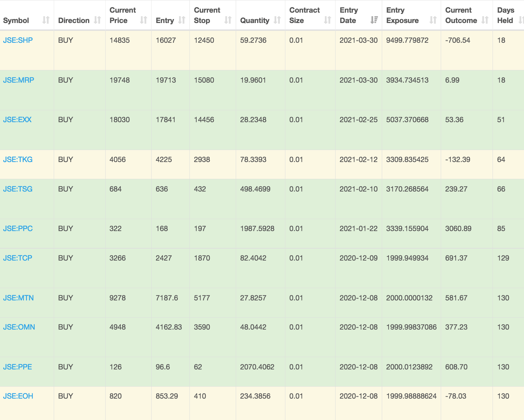Viewport: 524px width, 420px height.
Task: Select quantity 2070.4062 cell
Action: click(257, 367)
